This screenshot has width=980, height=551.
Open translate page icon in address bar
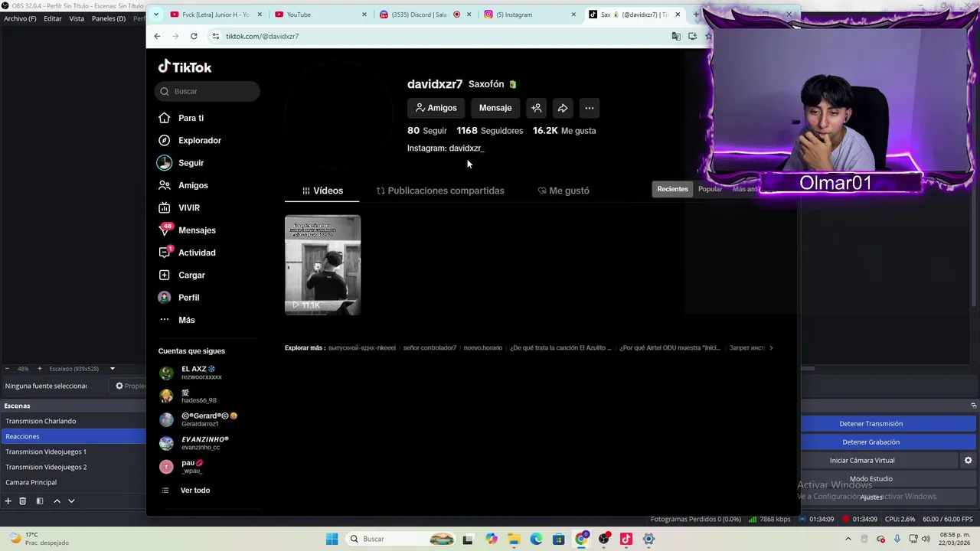tap(675, 36)
